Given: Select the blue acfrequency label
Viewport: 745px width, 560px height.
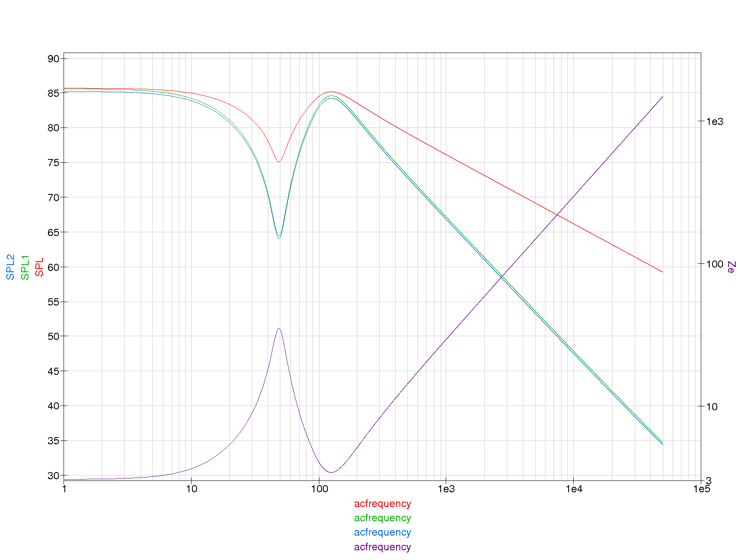Looking at the screenshot, I should coord(382,532).
